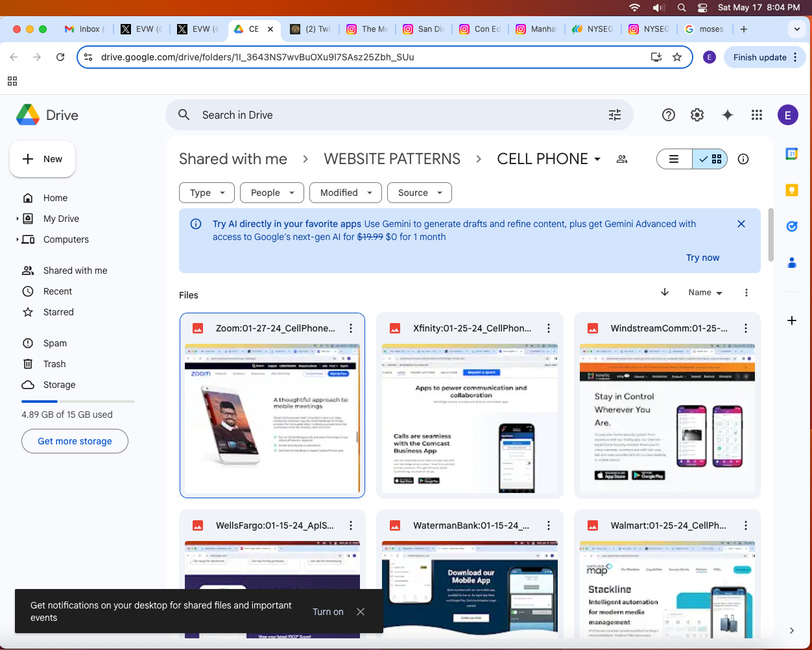Expand the Source filter dropdown

pos(420,193)
